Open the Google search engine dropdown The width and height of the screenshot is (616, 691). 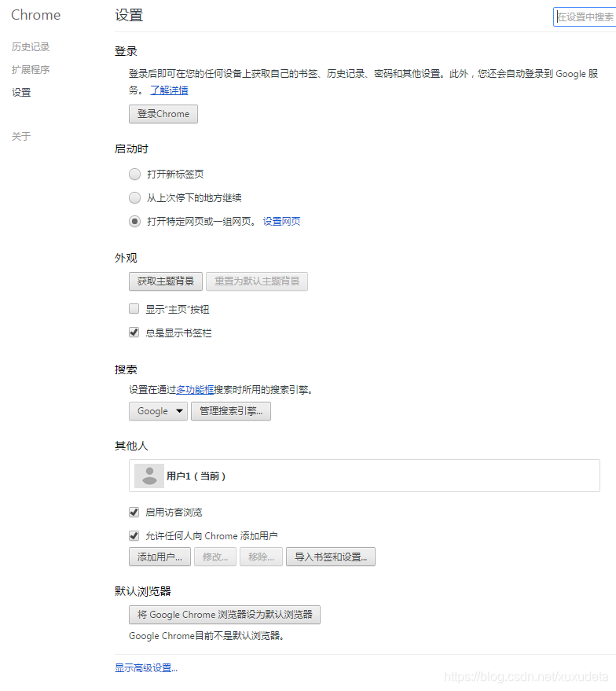point(159,411)
